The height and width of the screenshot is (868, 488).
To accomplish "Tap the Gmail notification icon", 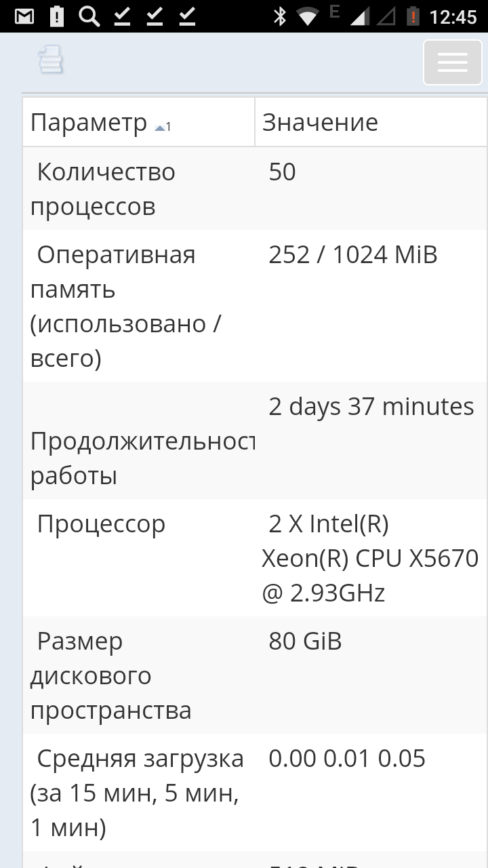I will click(24, 16).
